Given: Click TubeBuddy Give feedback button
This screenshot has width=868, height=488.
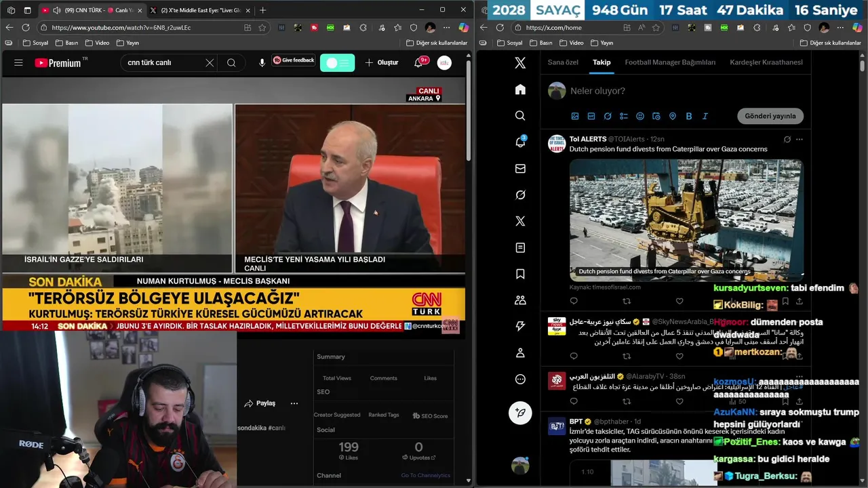Looking at the screenshot, I should coord(294,60).
